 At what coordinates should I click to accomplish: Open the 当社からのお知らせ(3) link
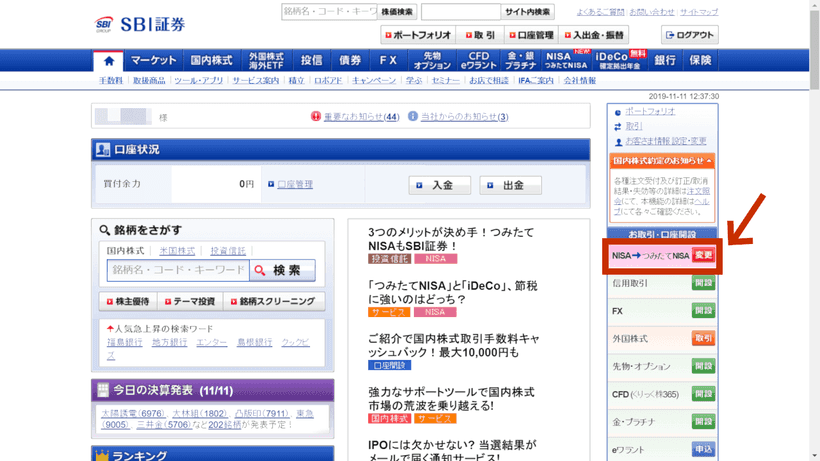pos(464,117)
